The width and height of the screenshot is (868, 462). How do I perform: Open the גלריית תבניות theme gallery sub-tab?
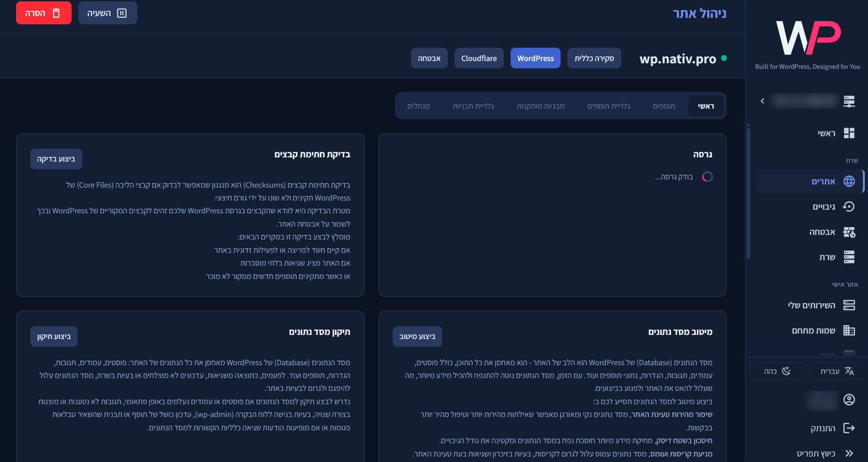473,106
